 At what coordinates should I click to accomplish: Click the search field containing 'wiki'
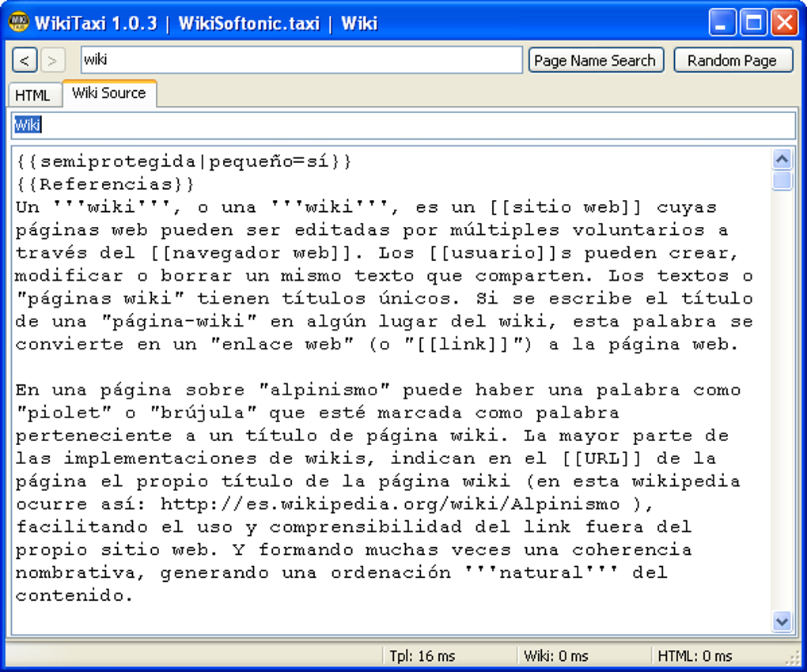[301, 59]
